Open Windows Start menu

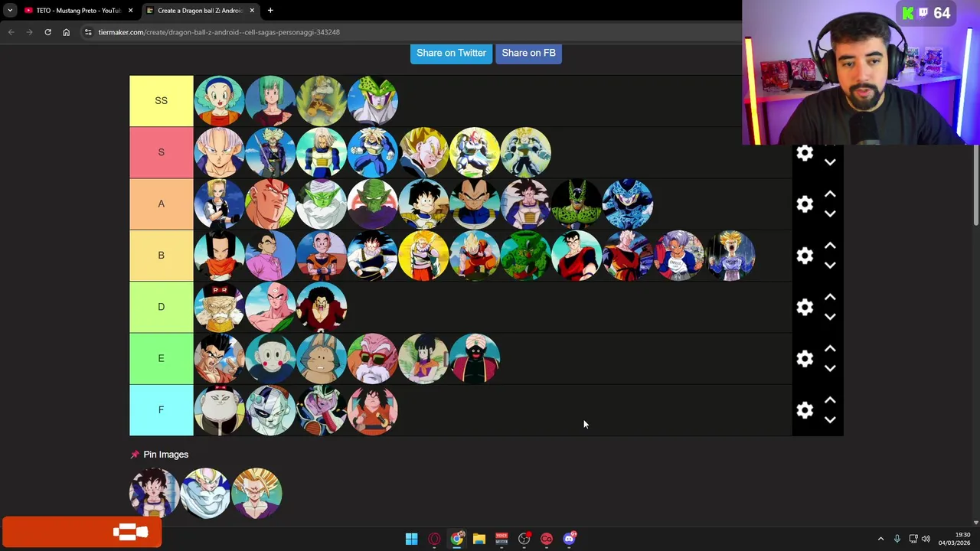[x=411, y=539]
